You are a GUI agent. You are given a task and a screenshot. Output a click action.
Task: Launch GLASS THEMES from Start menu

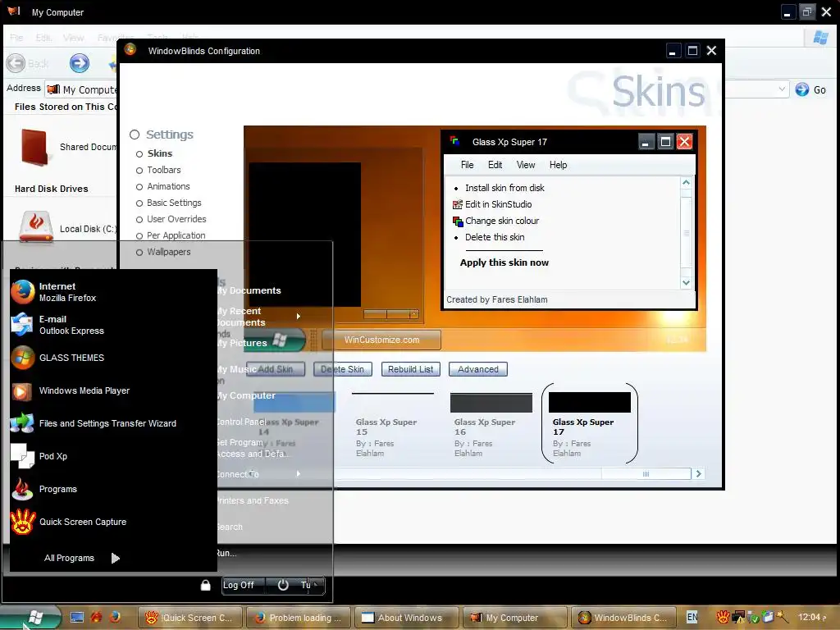tap(57, 358)
